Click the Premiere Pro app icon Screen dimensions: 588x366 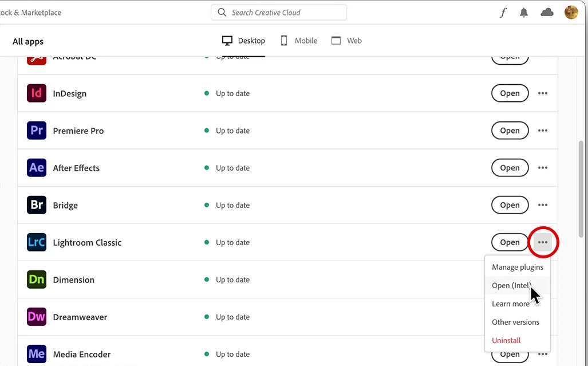[37, 131]
